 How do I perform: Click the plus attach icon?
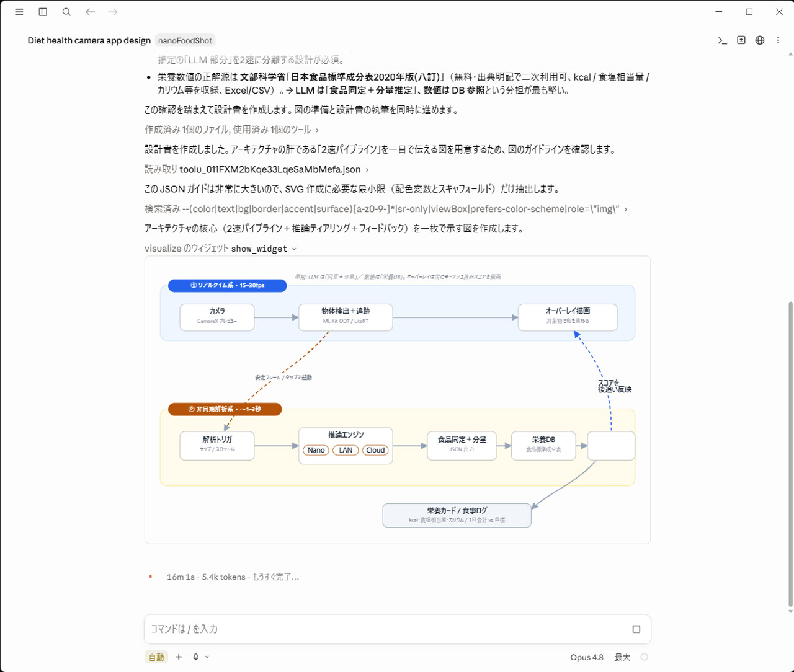pyautogui.click(x=179, y=657)
